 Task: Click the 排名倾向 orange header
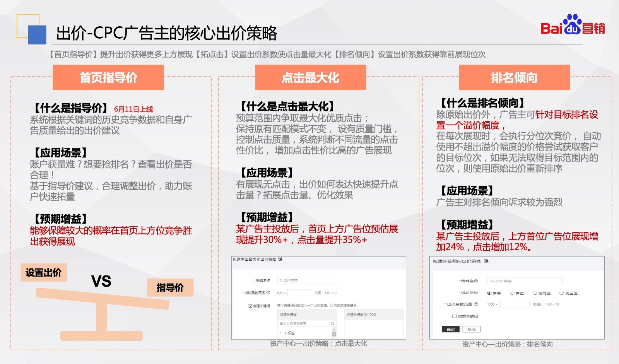click(x=514, y=77)
